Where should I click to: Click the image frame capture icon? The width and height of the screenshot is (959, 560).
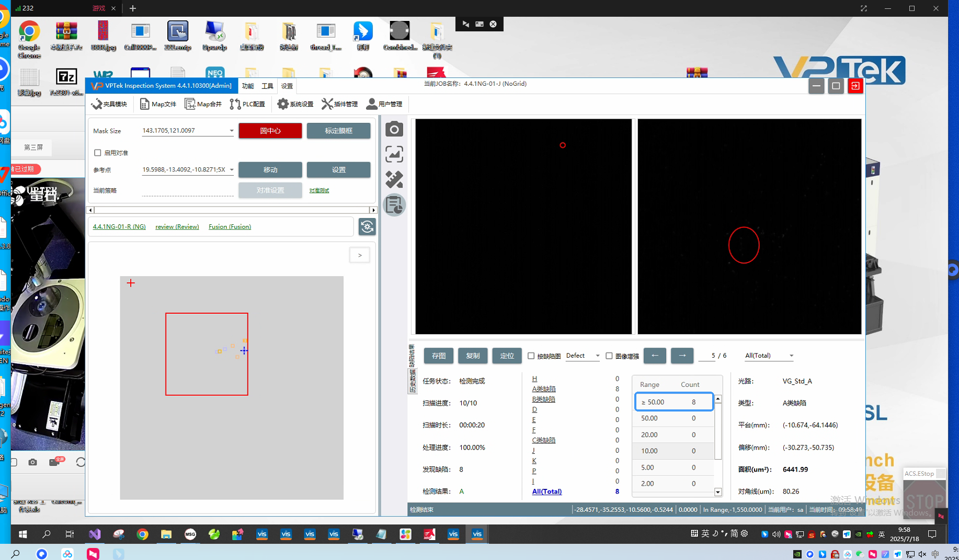coord(394,154)
